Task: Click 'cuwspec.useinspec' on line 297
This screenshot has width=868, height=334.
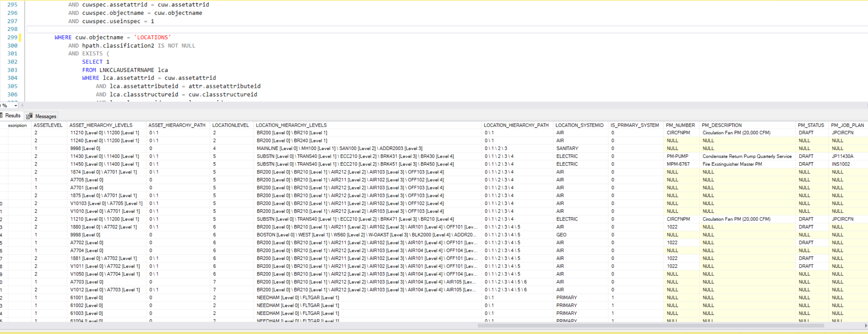Action: tap(111, 21)
